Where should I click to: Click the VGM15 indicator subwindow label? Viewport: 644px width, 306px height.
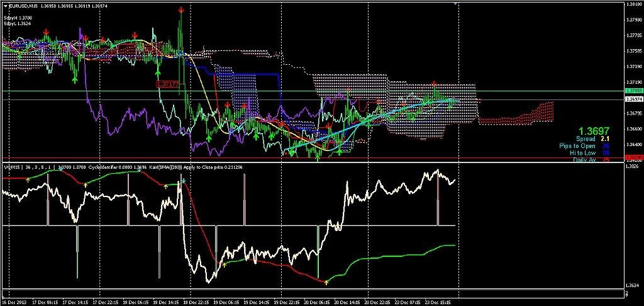click(13, 168)
